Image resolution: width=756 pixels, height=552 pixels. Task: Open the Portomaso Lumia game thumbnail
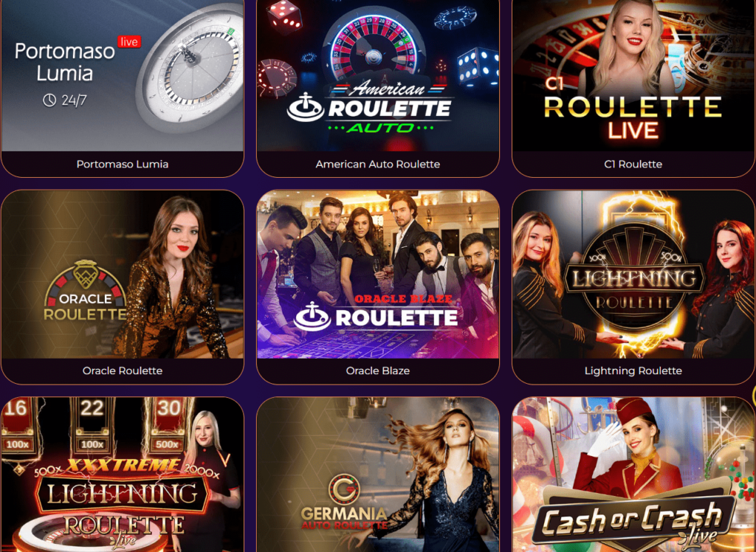pos(123,76)
